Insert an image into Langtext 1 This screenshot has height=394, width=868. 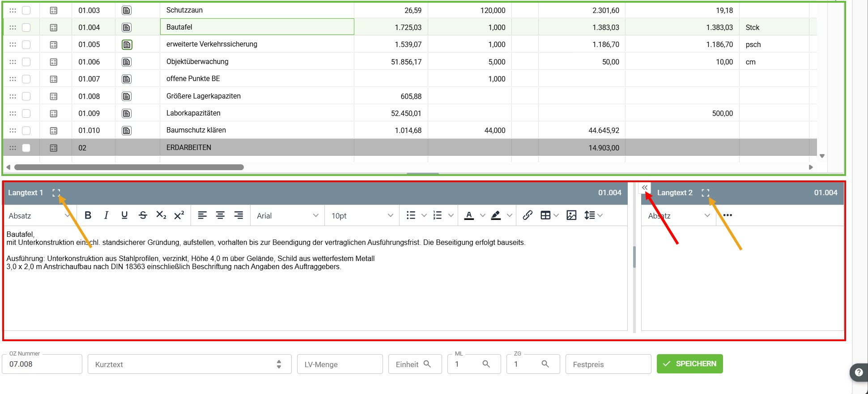pos(571,215)
